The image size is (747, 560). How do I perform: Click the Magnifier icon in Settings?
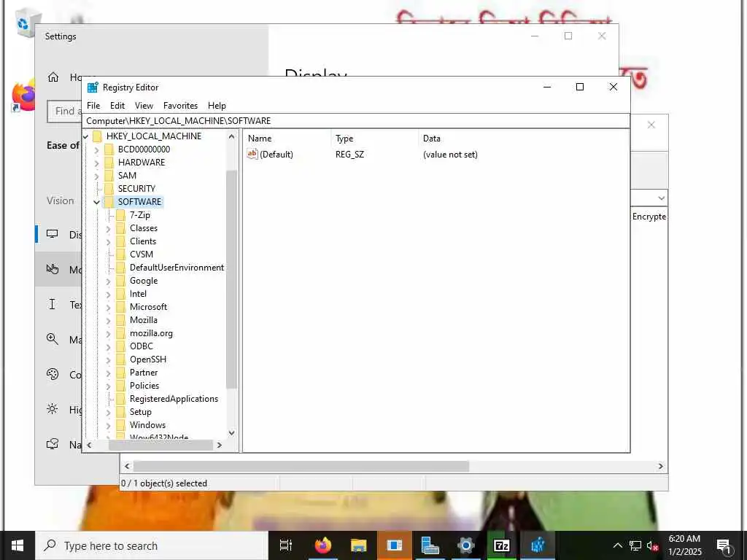[53, 339]
